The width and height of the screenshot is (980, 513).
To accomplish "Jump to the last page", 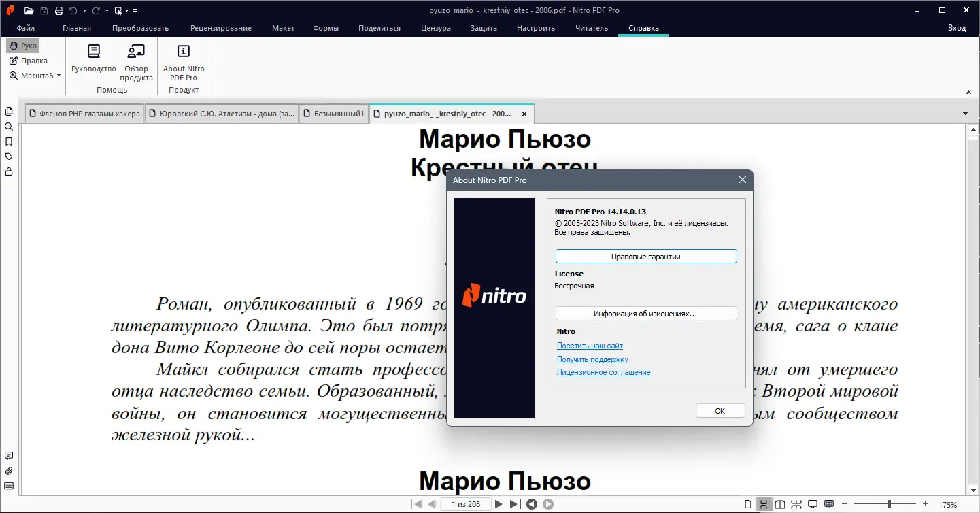I will click(x=515, y=504).
